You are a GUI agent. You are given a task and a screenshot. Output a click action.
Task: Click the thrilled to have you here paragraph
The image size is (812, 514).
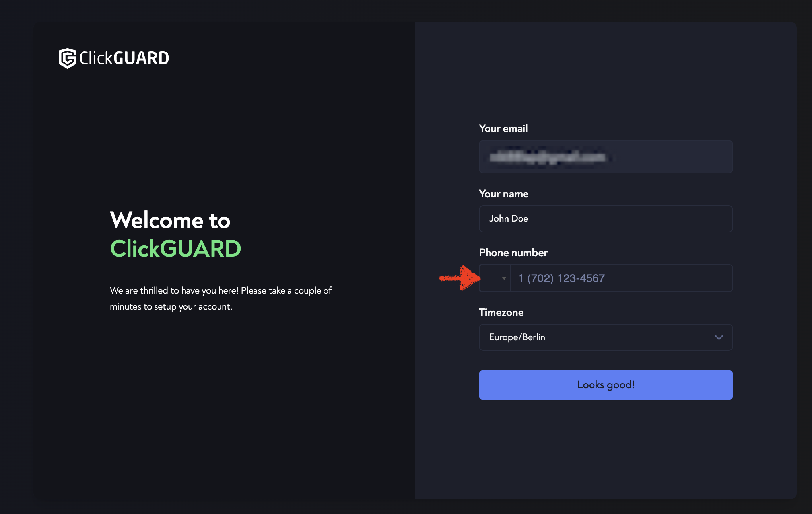click(221, 298)
